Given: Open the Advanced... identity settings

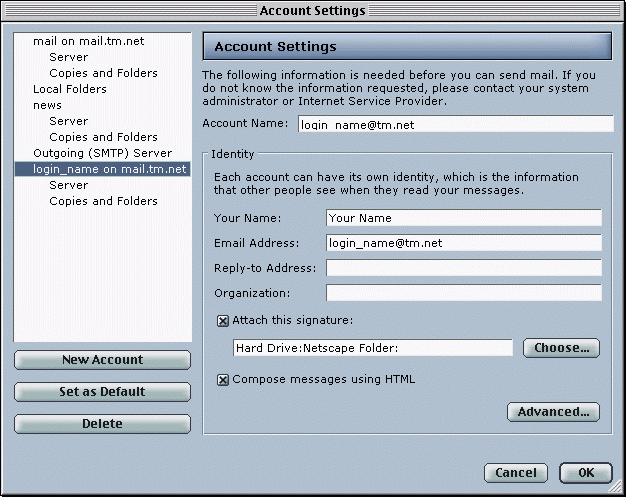Looking at the screenshot, I should pyautogui.click(x=553, y=412).
